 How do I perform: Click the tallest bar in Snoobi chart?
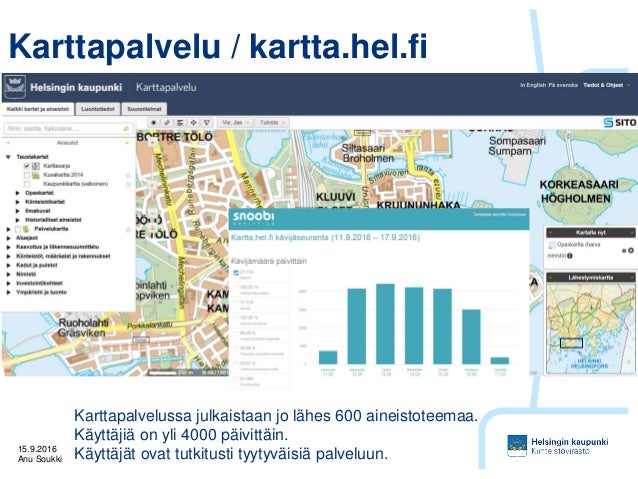click(x=385, y=324)
